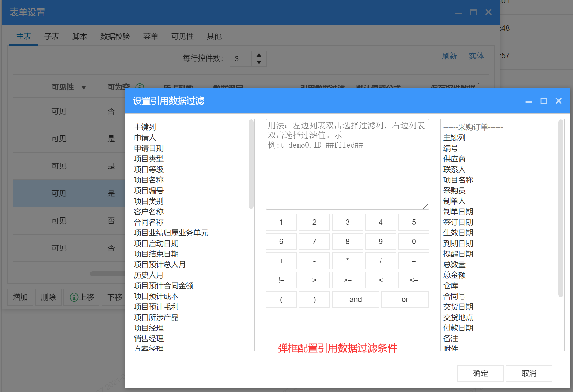Viewport: 573px width, 392px height.
Task: Open the 其他 tab
Action: (x=214, y=36)
